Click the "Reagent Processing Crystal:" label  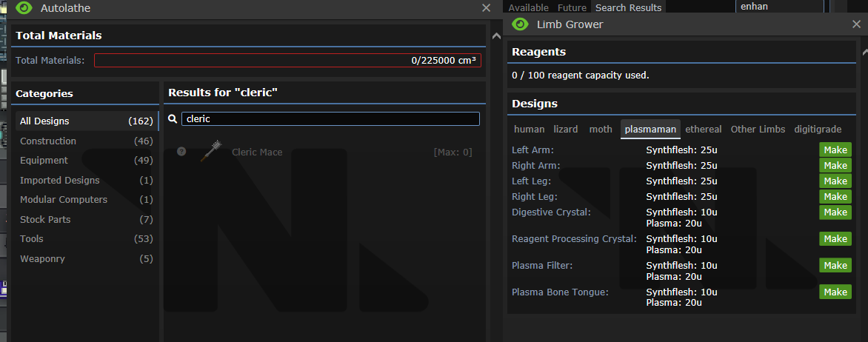click(574, 238)
